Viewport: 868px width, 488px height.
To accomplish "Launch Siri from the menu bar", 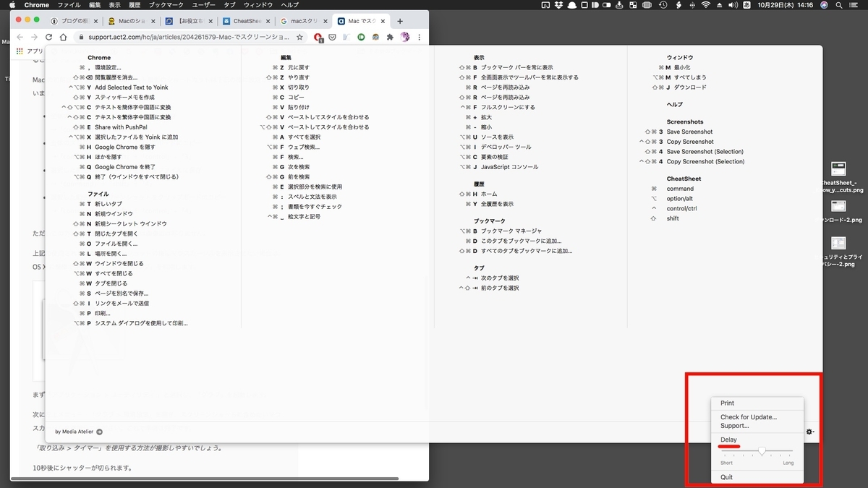I will tap(825, 5).
